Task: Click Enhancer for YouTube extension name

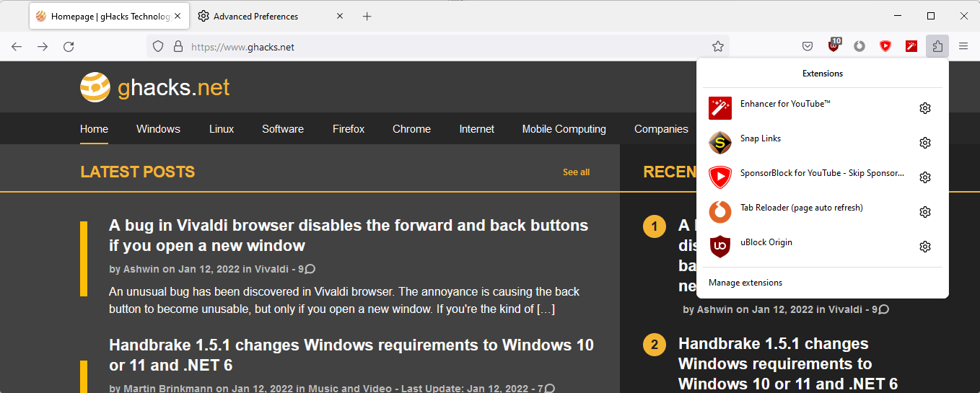Action: tap(785, 104)
